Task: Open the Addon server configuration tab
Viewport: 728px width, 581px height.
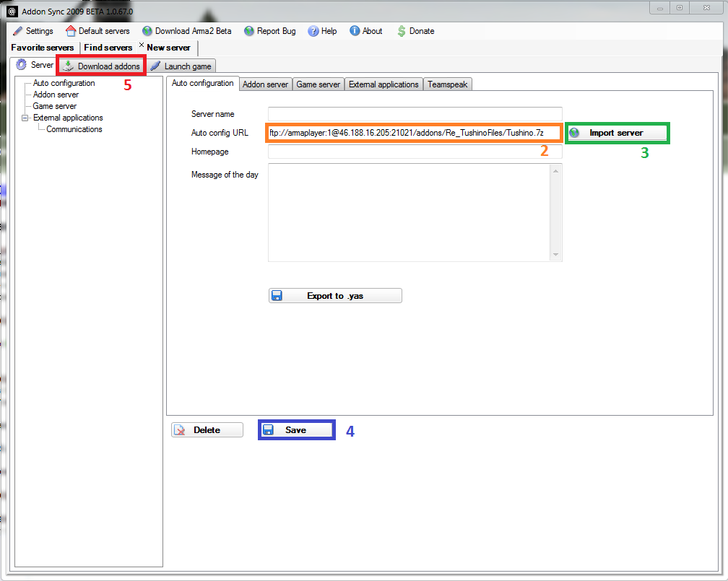Action: click(265, 84)
